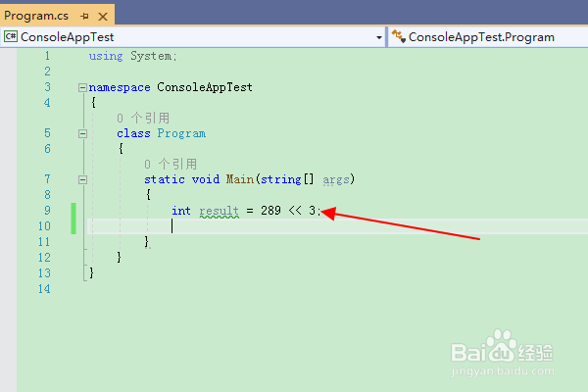
Task: Click line number 9 in the gutter
Action: 47,210
